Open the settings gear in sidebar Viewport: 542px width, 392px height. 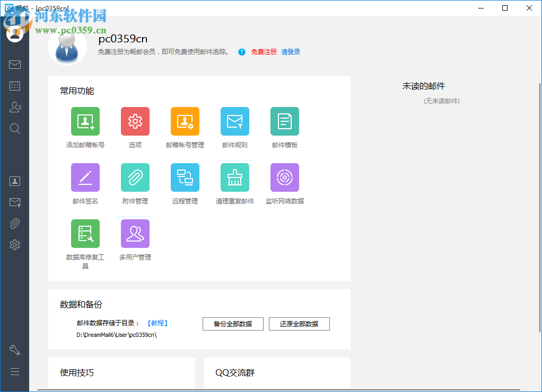pyautogui.click(x=15, y=244)
